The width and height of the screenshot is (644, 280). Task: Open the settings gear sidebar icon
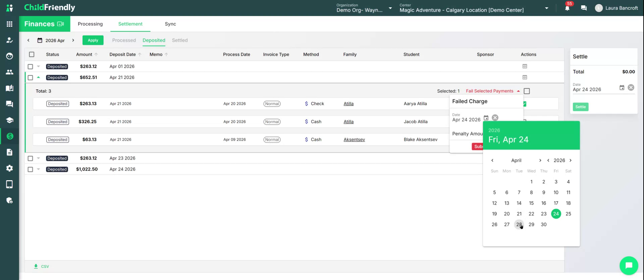pos(9,168)
